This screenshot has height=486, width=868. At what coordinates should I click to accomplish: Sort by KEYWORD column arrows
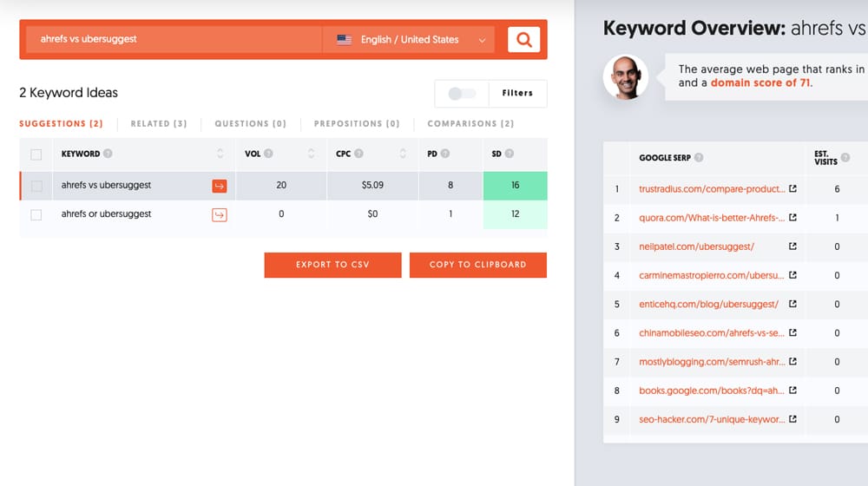coord(220,154)
